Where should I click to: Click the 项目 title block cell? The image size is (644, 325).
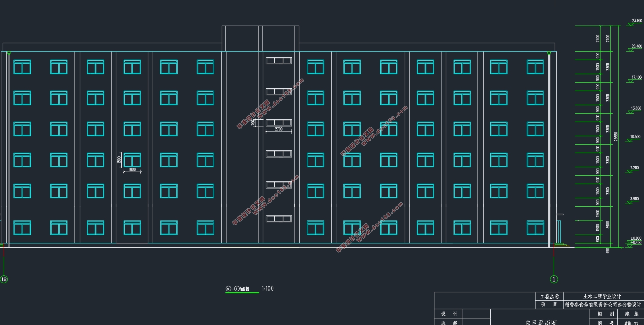pyautogui.click(x=550, y=305)
